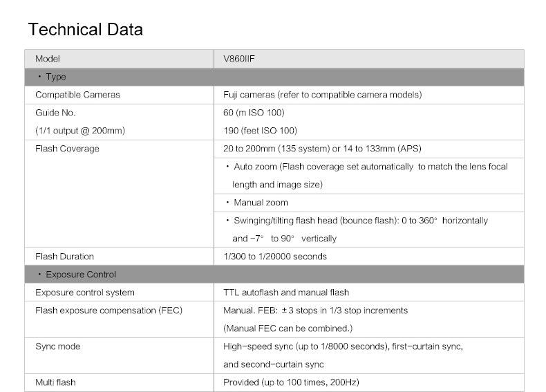Click the Flash exposure compensation (FEC) label
The image size is (546, 392).
click(x=109, y=310)
